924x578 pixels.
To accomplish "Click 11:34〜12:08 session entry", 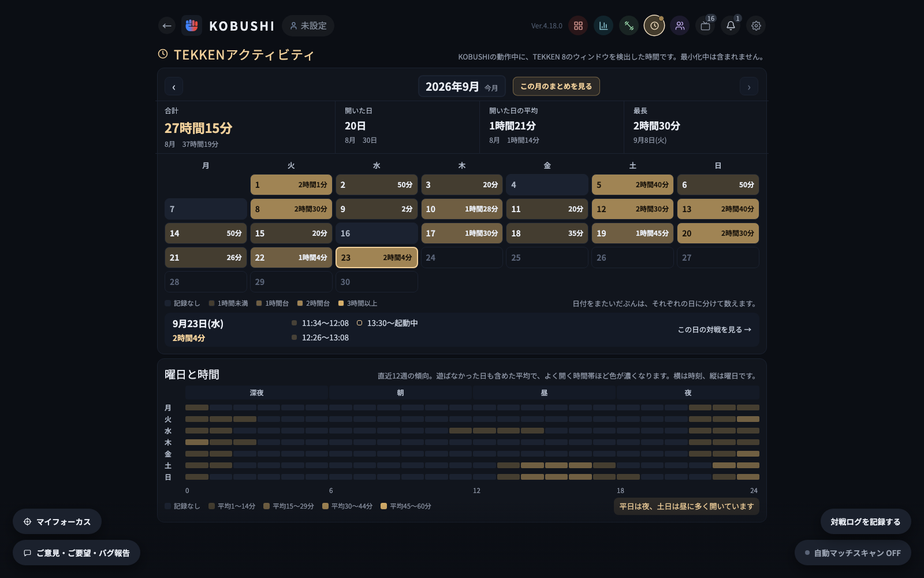I will 321,323.
